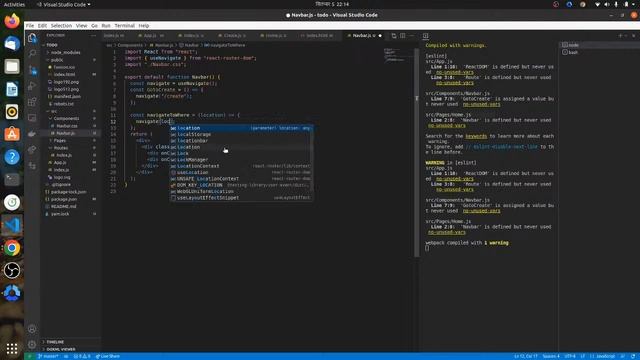Open the Accounts icon in activity bar
Viewport: 640px width, 360px height.
pyautogui.click(x=32, y=329)
